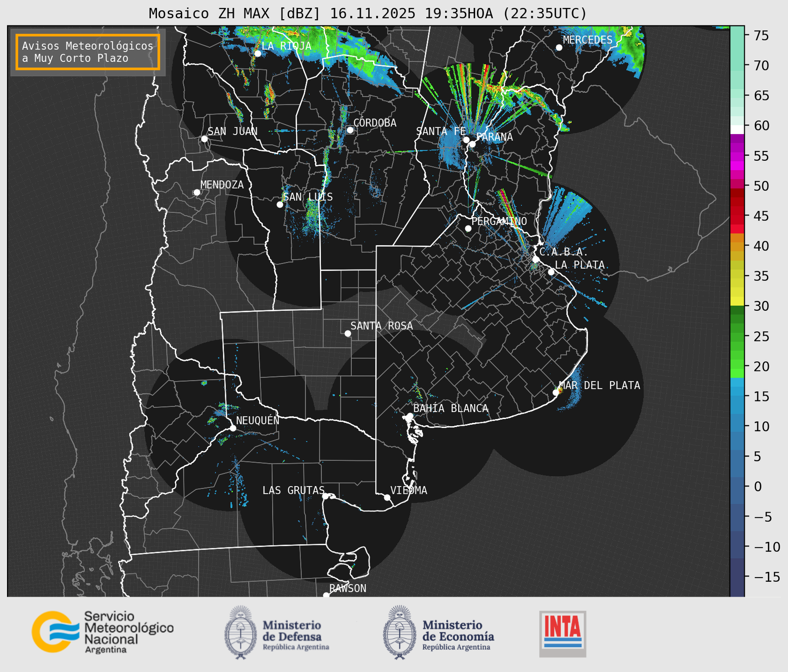Click the Ministerio de Defensa emblem
This screenshot has height=672, width=788.
point(241,633)
